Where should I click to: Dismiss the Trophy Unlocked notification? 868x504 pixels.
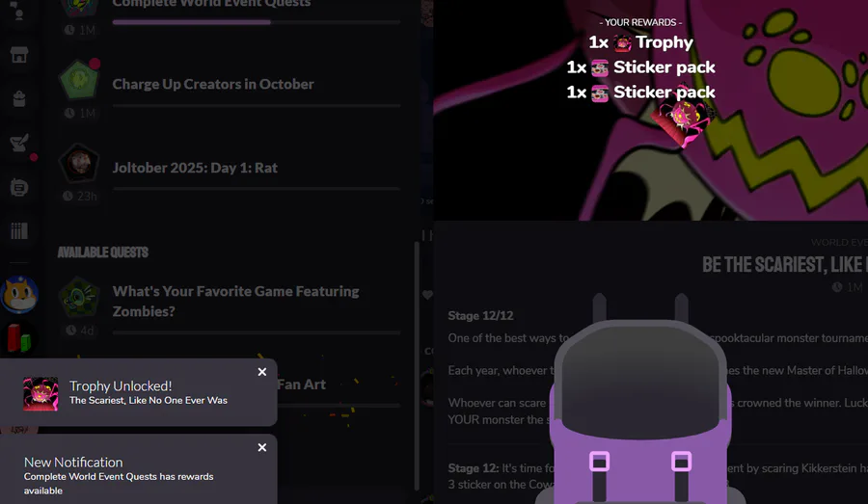(261, 372)
